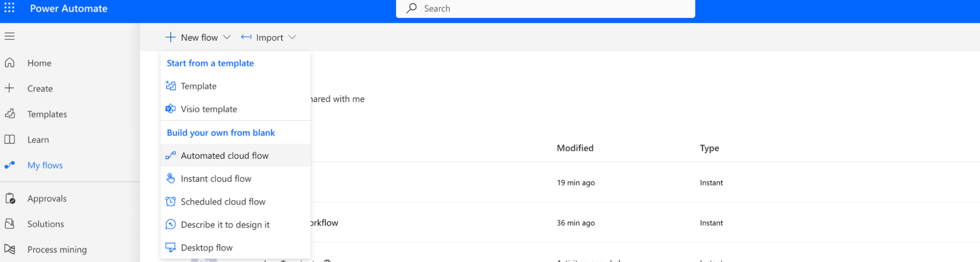980x262 pixels.
Task: Click the Instant cloud flow touch icon
Action: [171, 178]
